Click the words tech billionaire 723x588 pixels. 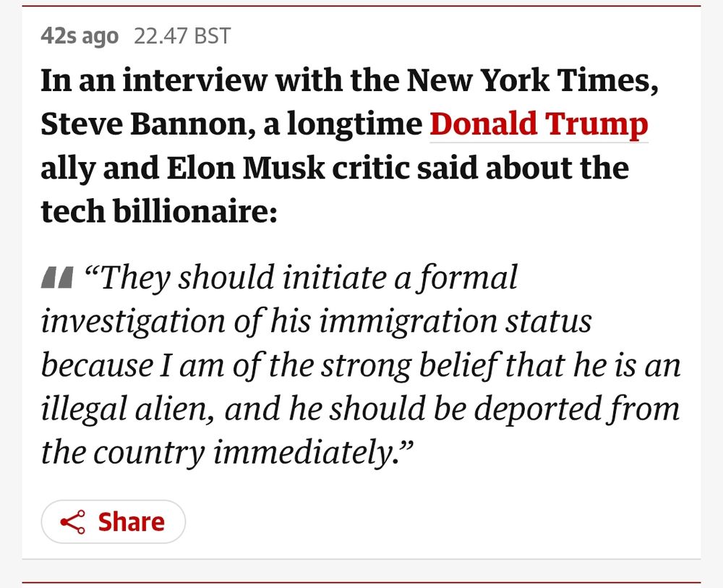[159, 211]
